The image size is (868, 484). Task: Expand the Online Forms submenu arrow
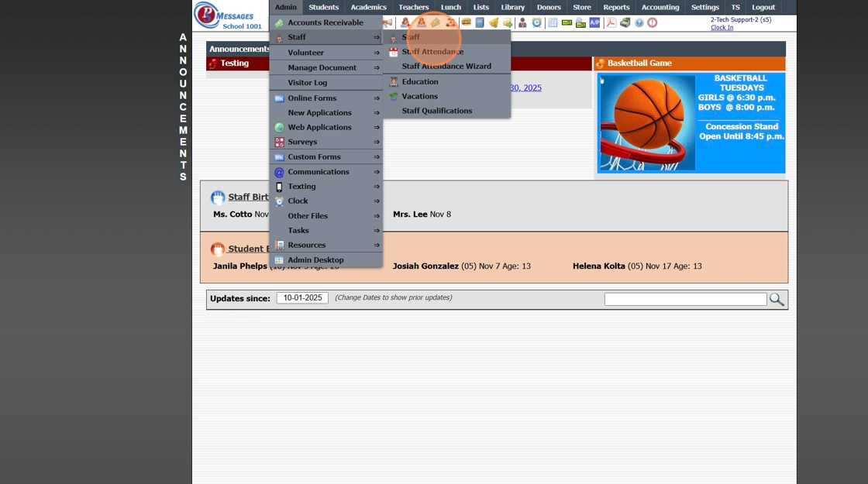[377, 98]
